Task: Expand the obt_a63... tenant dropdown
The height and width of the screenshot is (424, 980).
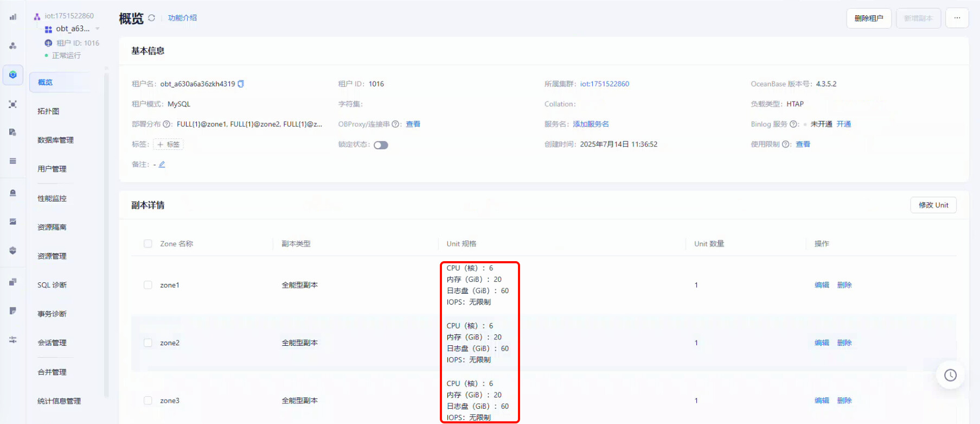Action: tap(98, 29)
